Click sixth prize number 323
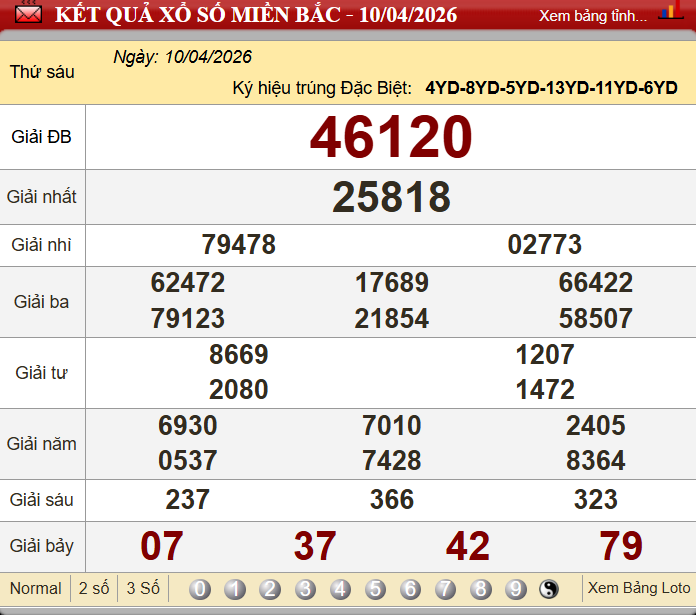 (596, 500)
